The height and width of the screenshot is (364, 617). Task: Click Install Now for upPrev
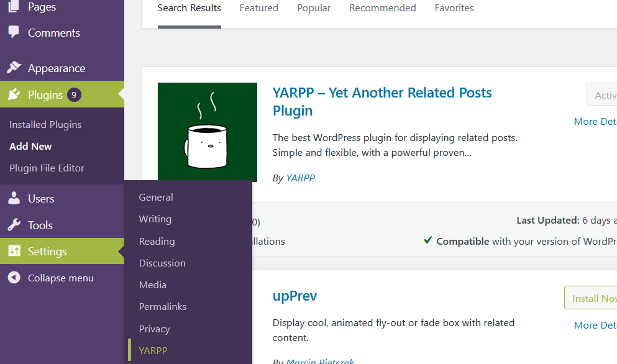point(593,298)
